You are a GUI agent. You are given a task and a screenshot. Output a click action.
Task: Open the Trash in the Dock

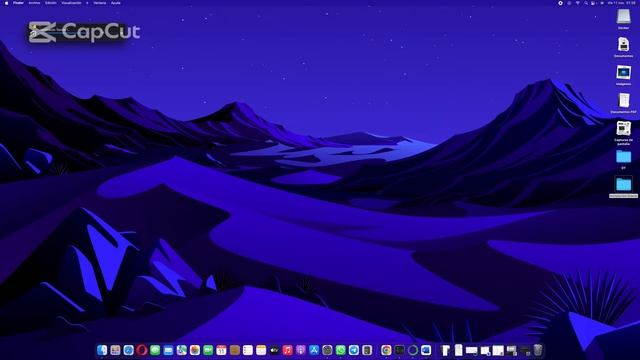pos(538,350)
